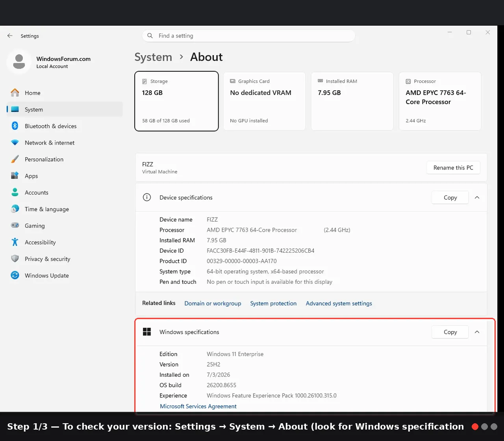Click the Graphics Card icon

pos(233,81)
